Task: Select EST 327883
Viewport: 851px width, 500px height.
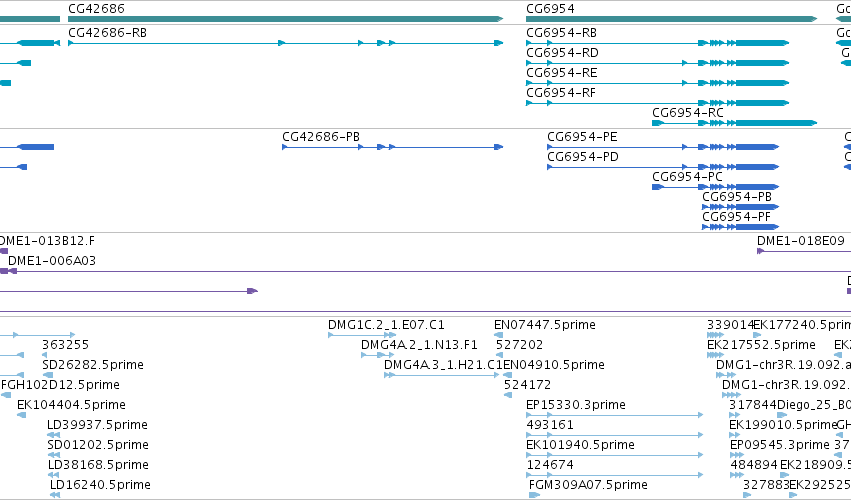Action: [766, 485]
